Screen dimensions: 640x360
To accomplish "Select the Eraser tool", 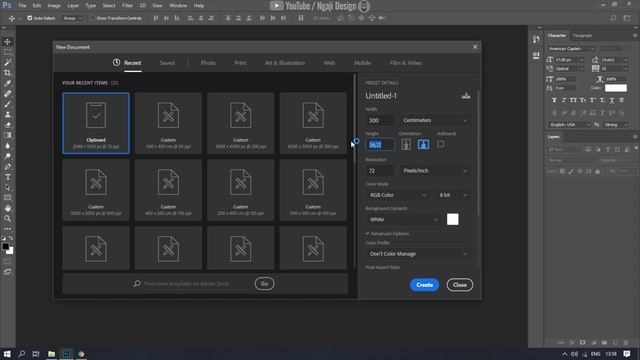I will [7, 125].
